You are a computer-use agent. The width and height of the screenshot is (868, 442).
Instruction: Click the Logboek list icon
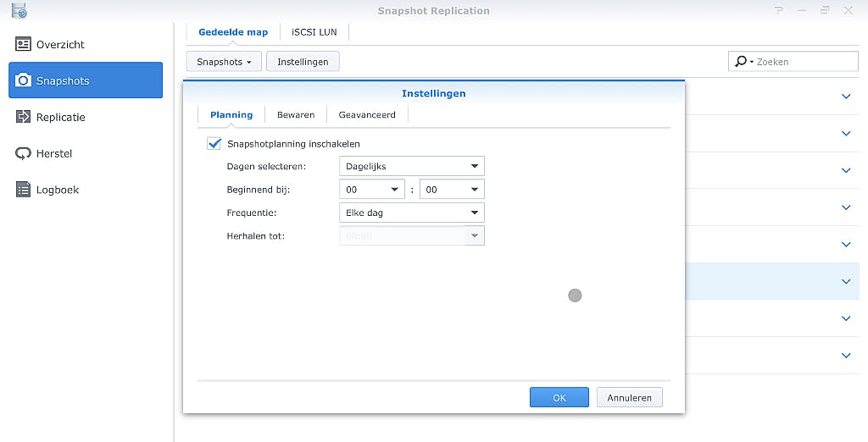(23, 190)
